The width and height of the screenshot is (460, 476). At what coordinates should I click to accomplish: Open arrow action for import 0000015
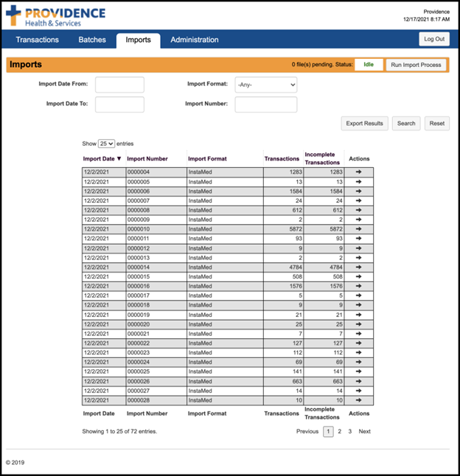click(x=358, y=276)
